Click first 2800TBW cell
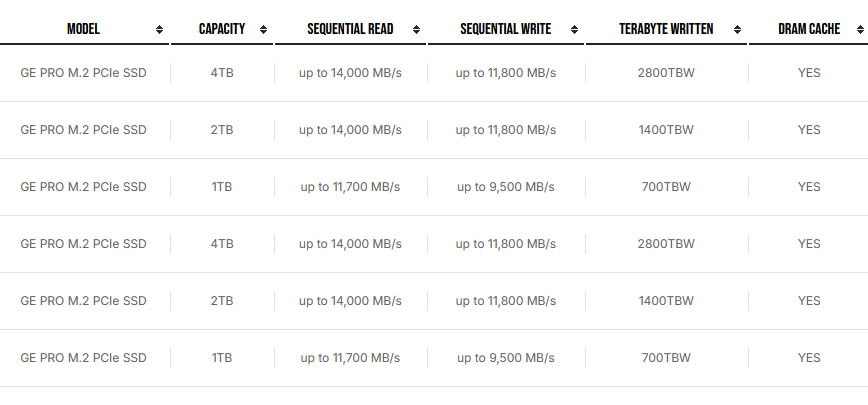The image size is (868, 405). [666, 73]
